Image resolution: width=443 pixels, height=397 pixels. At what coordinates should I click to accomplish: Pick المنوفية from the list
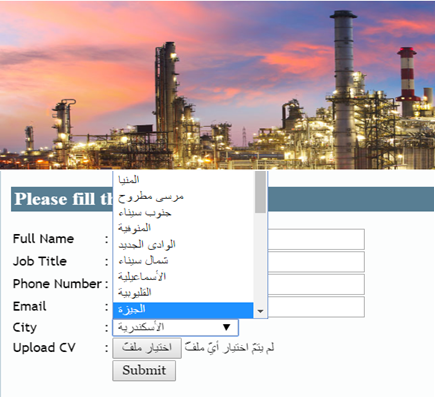point(183,228)
